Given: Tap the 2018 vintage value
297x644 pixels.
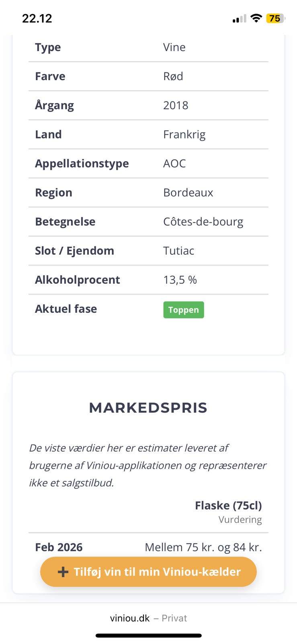Looking at the screenshot, I should (x=176, y=105).
